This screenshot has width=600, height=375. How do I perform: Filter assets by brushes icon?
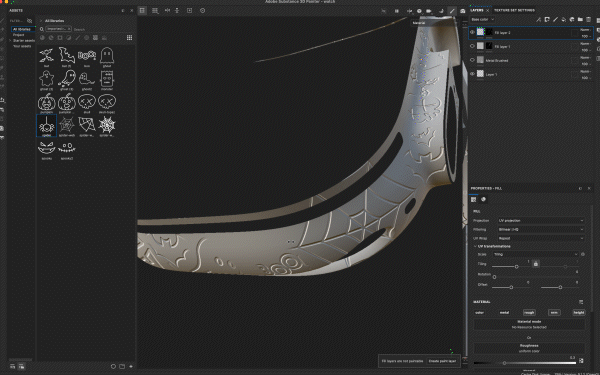[78, 38]
